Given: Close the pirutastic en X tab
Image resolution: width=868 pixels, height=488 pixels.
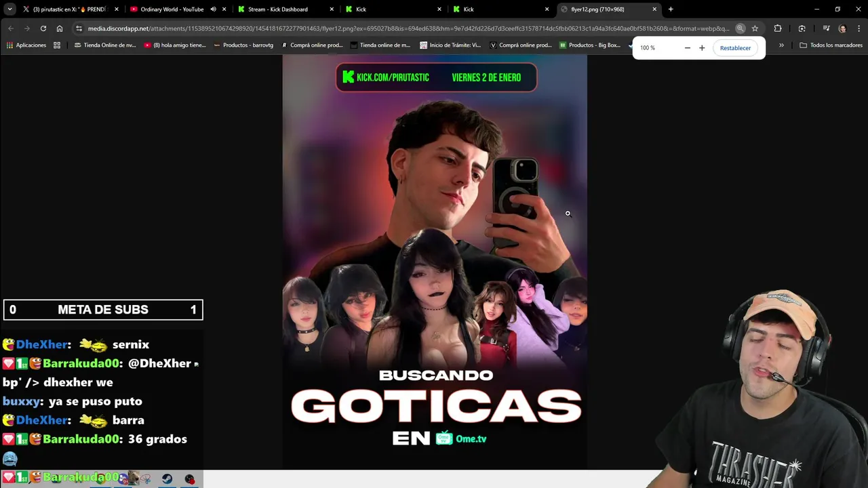Looking at the screenshot, I should (117, 9).
